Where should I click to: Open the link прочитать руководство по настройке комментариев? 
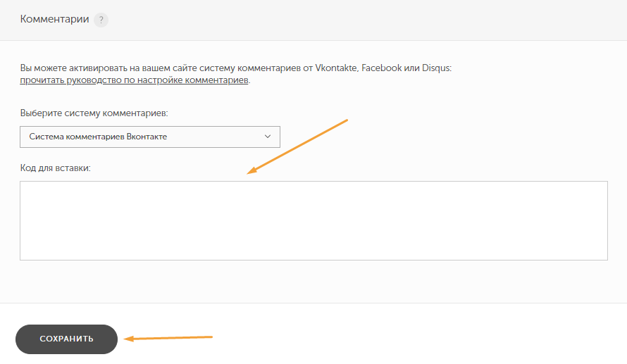click(x=134, y=80)
